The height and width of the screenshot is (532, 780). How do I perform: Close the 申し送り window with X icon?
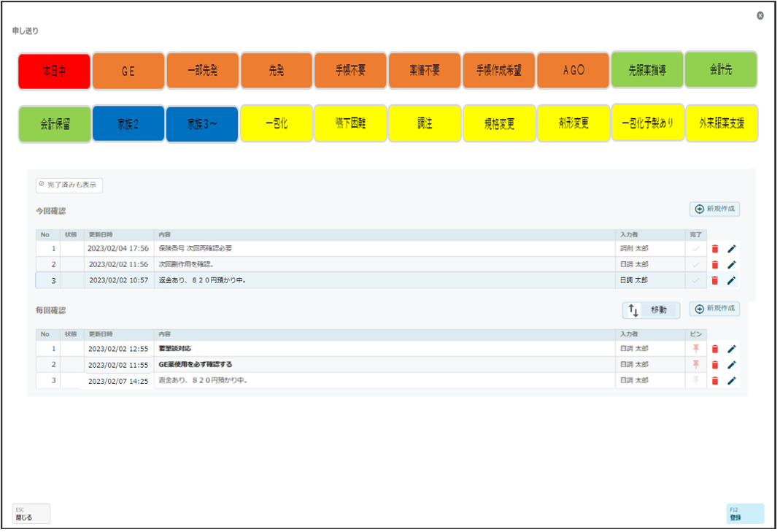pos(760,15)
